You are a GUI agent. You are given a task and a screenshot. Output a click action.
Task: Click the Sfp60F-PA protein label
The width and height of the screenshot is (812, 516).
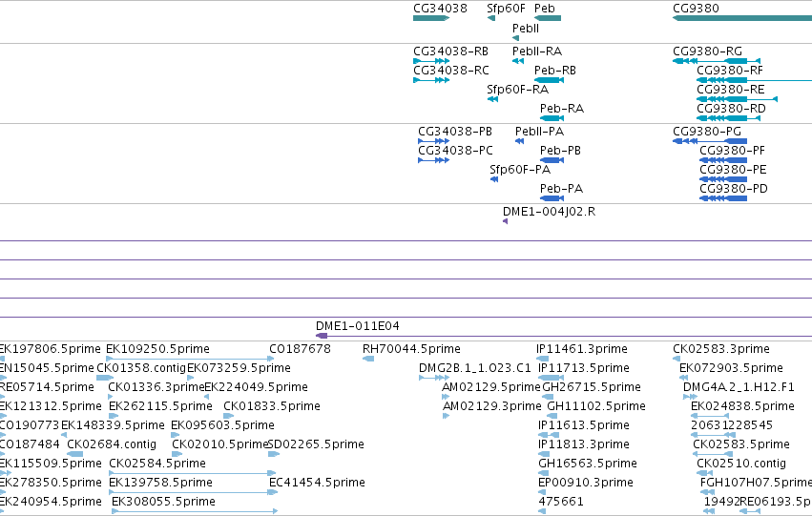coord(520,170)
